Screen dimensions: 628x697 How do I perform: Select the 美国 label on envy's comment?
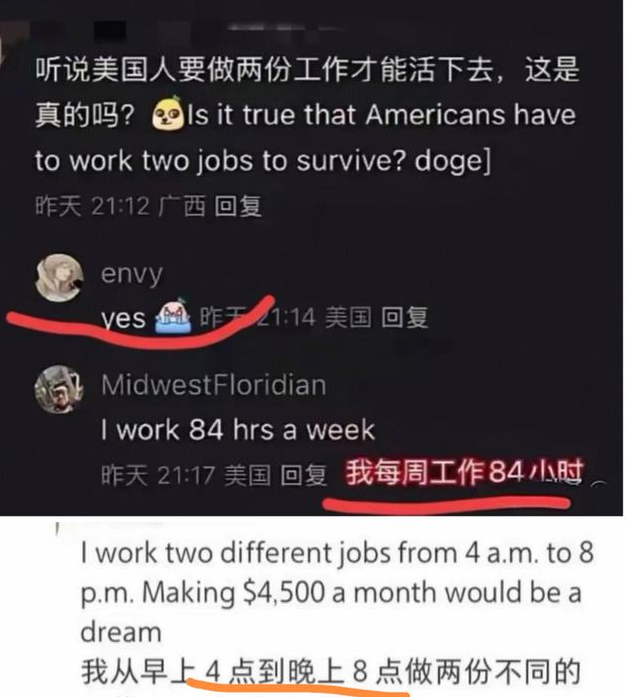click(x=348, y=317)
